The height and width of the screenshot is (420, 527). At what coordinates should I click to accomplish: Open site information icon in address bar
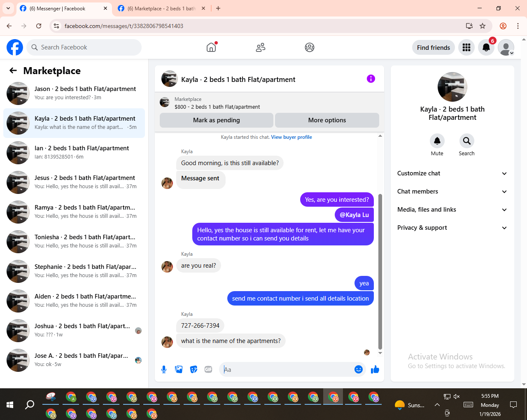coord(56,26)
